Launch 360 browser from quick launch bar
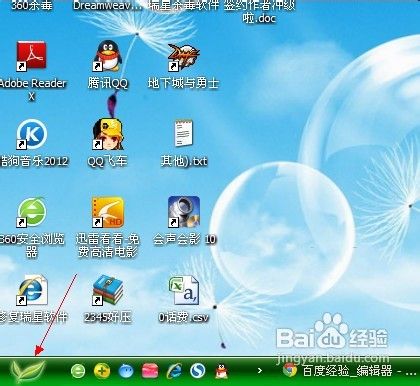This screenshot has height=386, width=420. click(78, 371)
